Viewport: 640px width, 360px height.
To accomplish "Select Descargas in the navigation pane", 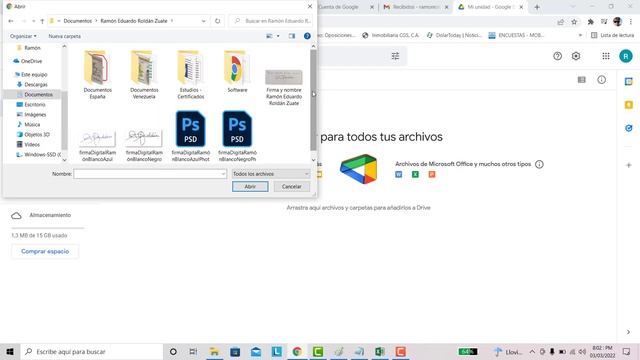I will pyautogui.click(x=36, y=84).
